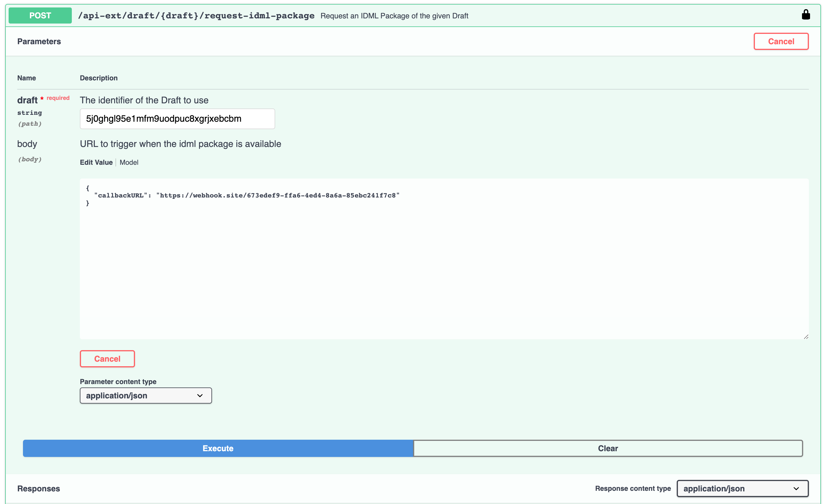Viewport: 829px width, 504px height.
Task: Click the endpoint summary description text
Action: tap(394, 16)
